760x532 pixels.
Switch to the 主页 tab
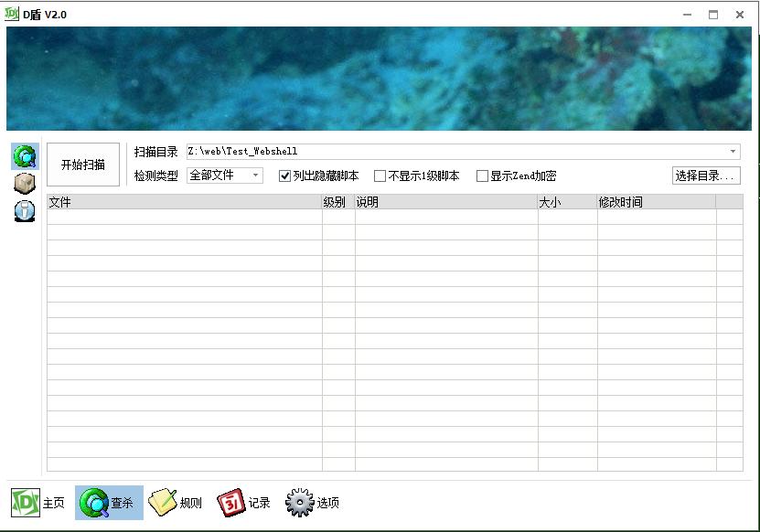tap(37, 503)
